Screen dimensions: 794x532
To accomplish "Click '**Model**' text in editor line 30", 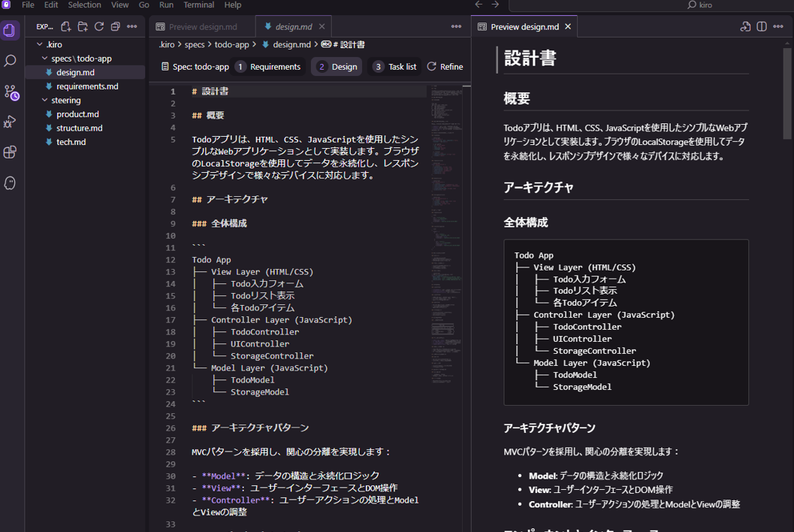I will coord(223,476).
